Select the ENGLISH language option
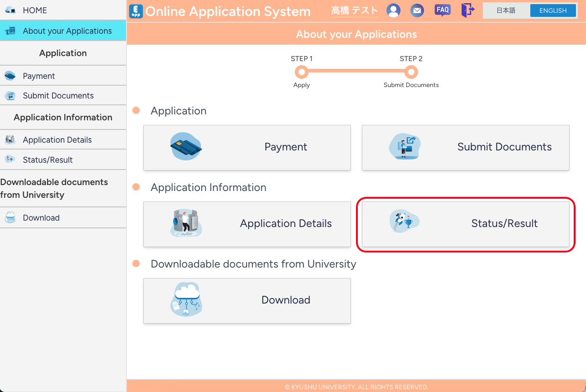The height and width of the screenshot is (392, 586). click(x=553, y=10)
